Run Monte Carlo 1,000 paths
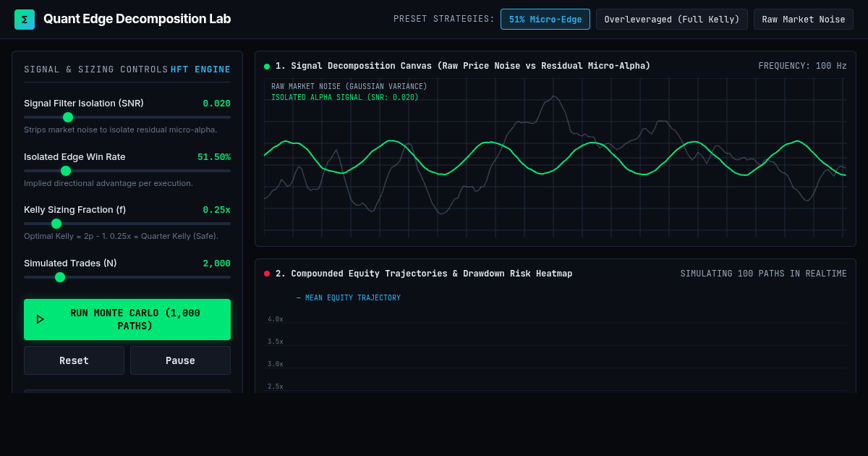The height and width of the screenshot is (456, 868). coord(127,319)
